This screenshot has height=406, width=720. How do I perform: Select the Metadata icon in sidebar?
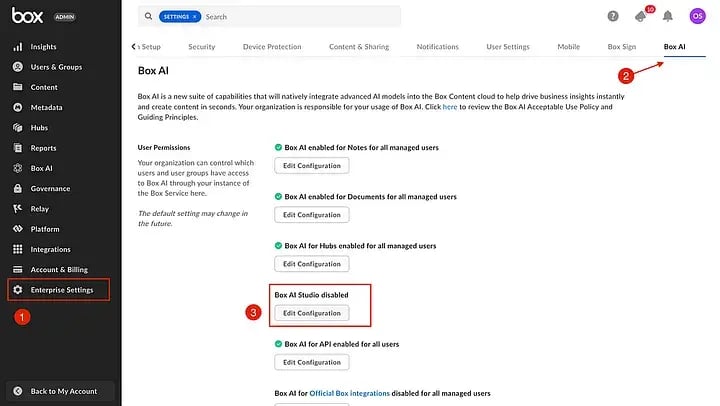click(17, 107)
